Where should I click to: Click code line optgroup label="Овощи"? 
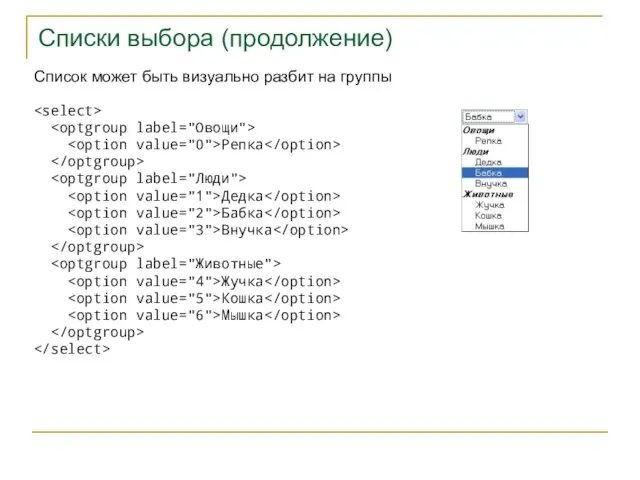point(153,128)
